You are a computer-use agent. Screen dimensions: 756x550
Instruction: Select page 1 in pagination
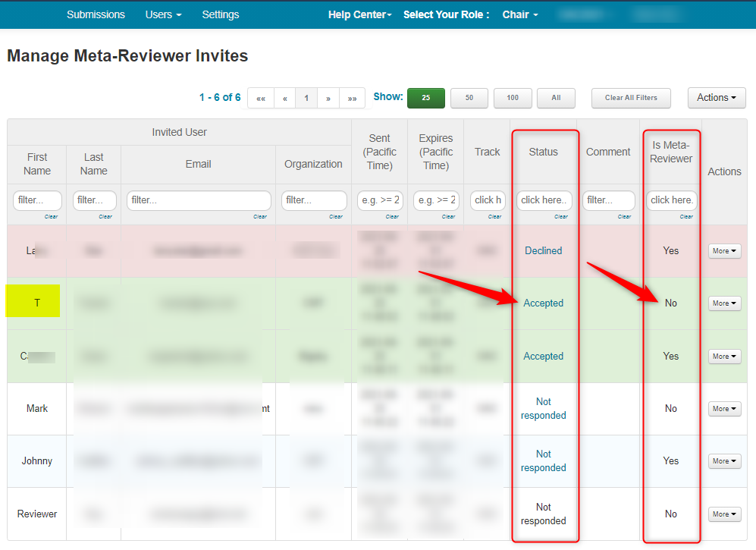pyautogui.click(x=306, y=98)
